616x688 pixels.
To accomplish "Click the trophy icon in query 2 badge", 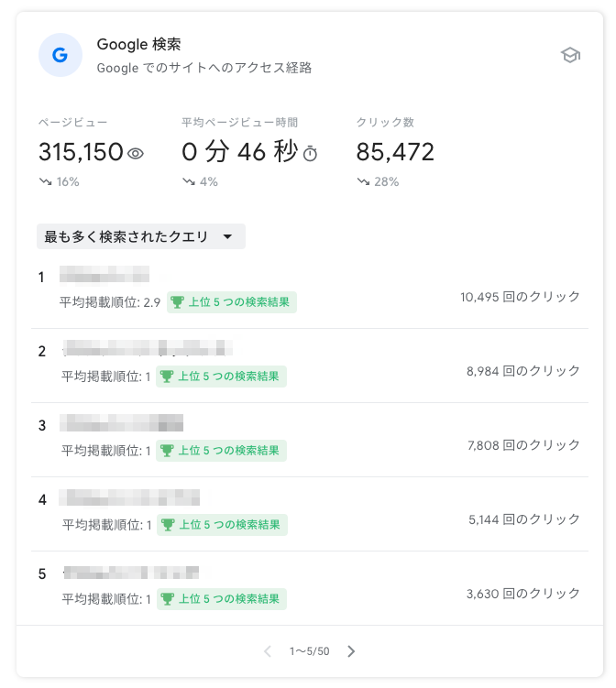I will (167, 376).
